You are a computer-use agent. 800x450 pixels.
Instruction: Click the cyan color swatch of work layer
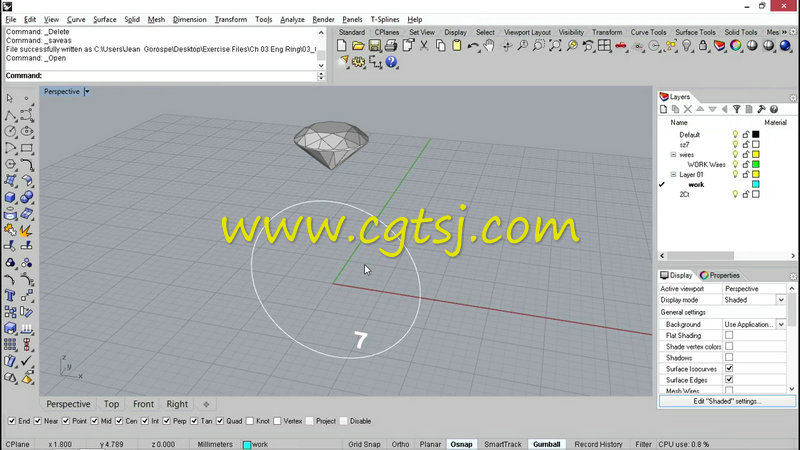756,184
